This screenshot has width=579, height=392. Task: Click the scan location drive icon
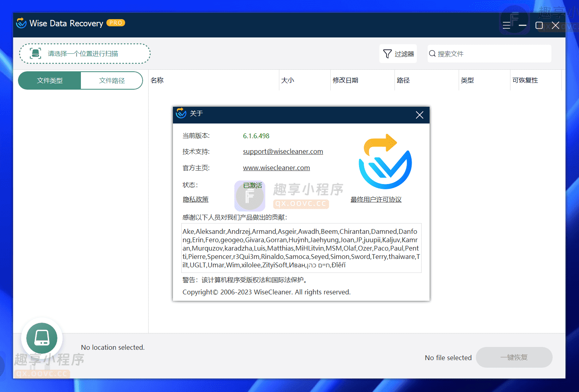point(35,53)
